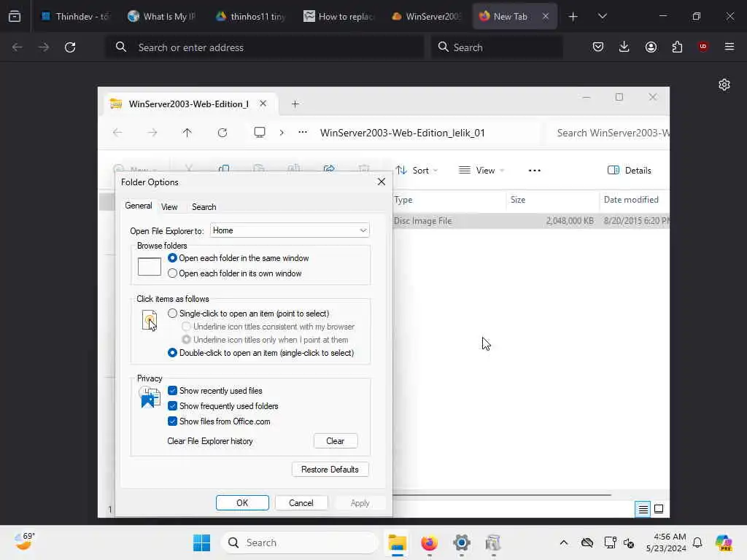Open the notifications bell
Viewport: 747px width, 560px height.
(697, 542)
